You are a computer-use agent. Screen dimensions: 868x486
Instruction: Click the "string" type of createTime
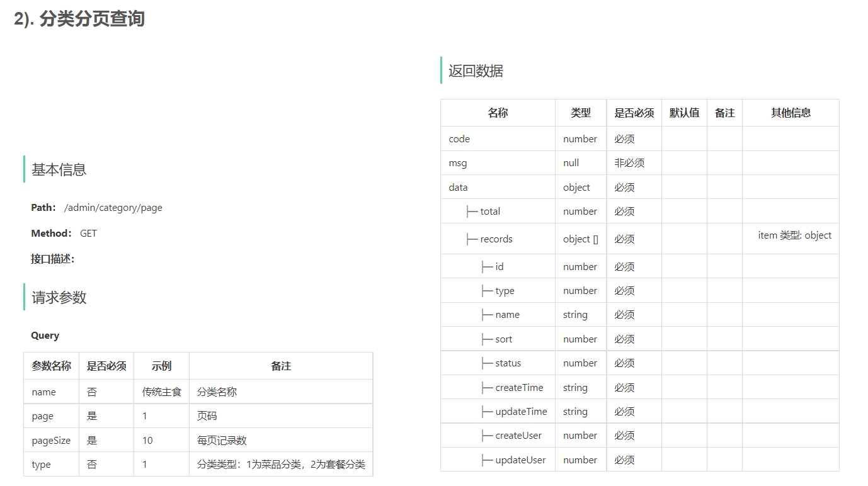575,388
